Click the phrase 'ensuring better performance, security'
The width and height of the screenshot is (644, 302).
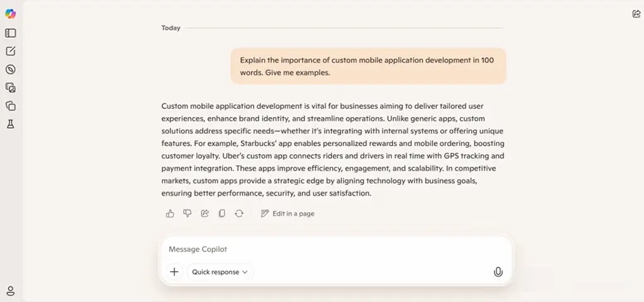pos(228,193)
